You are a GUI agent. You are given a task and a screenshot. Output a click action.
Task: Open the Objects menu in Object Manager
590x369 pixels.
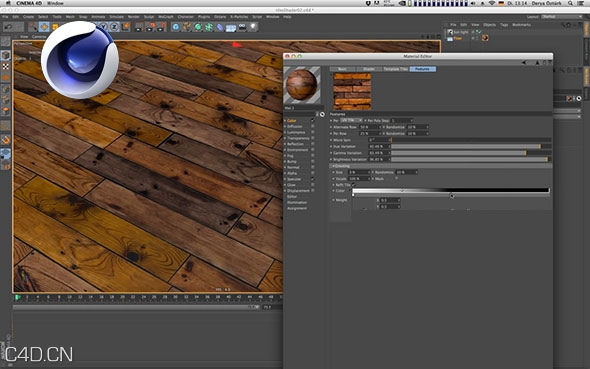point(489,25)
